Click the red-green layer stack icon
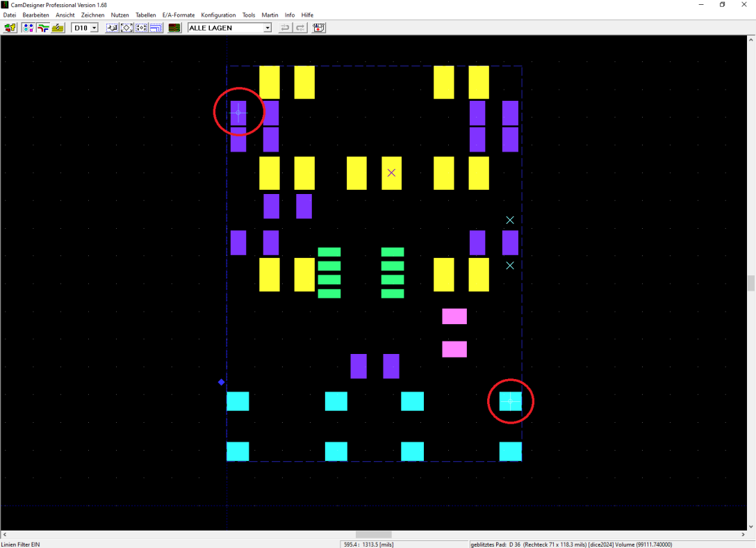The width and height of the screenshot is (756, 548). [x=174, y=28]
